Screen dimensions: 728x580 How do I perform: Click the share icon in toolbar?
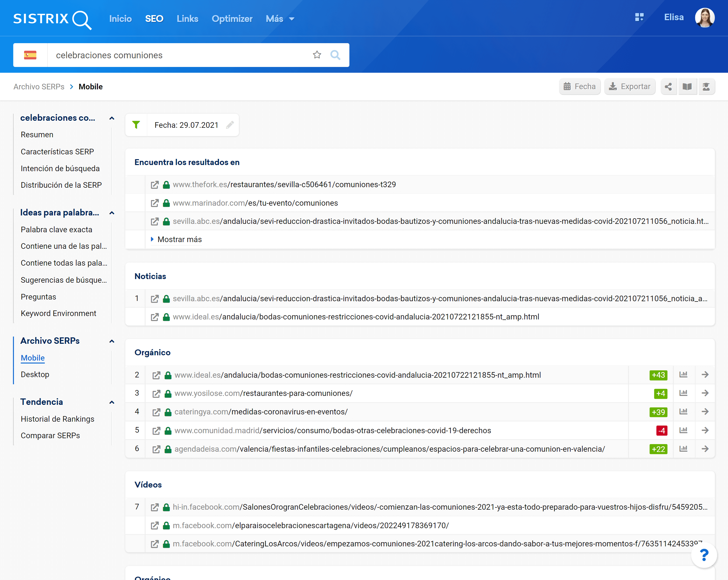[668, 87]
